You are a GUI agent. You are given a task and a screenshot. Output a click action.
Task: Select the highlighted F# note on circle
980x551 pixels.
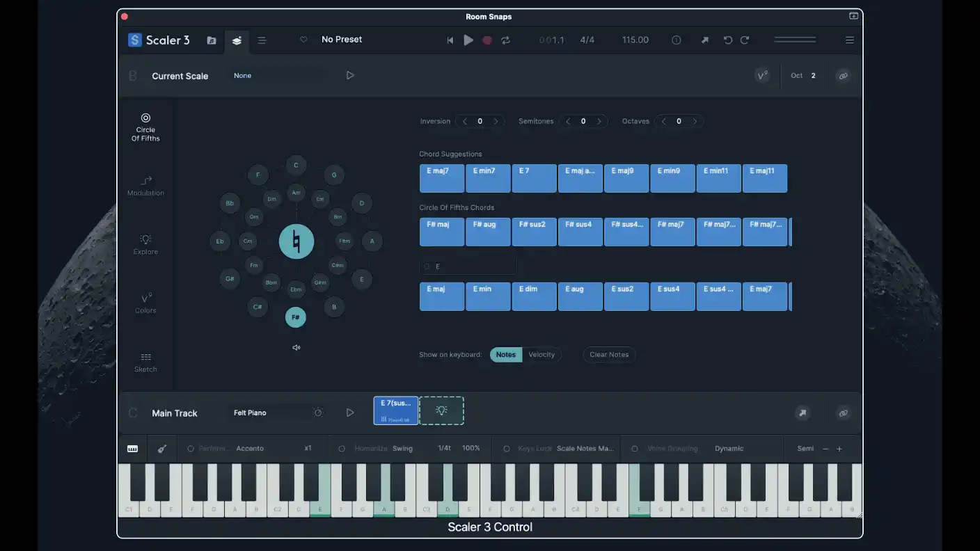(295, 317)
